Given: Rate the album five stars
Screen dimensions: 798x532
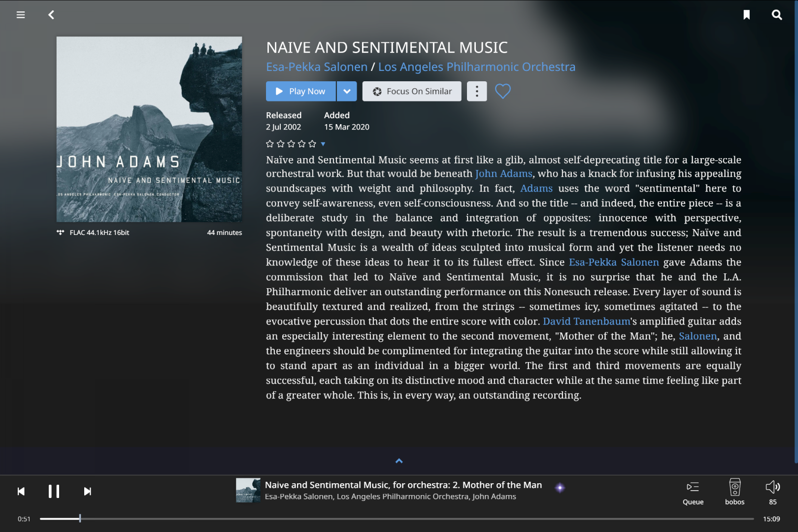Looking at the screenshot, I should click(312, 144).
